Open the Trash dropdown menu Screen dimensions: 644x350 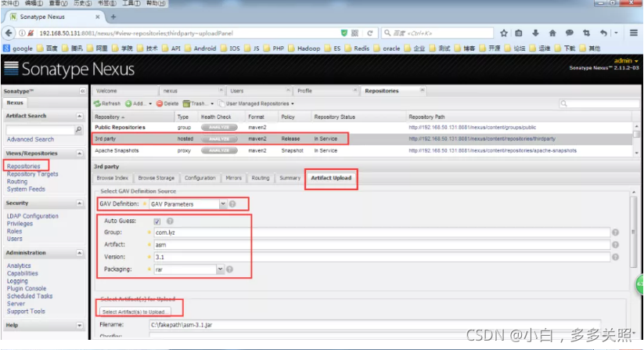(x=212, y=104)
